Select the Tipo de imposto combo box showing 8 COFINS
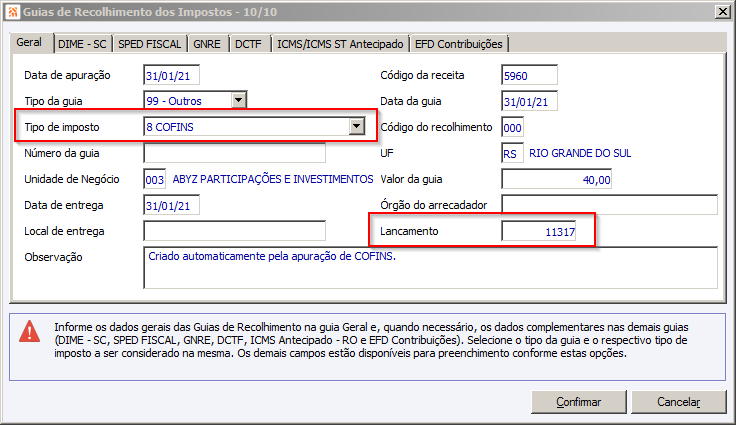This screenshot has height=425, width=736. [254, 127]
